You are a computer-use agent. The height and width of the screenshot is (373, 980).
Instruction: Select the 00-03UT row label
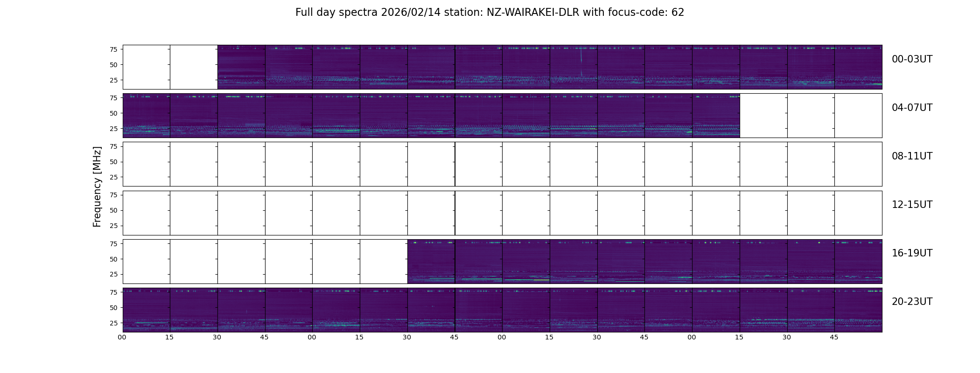click(912, 59)
